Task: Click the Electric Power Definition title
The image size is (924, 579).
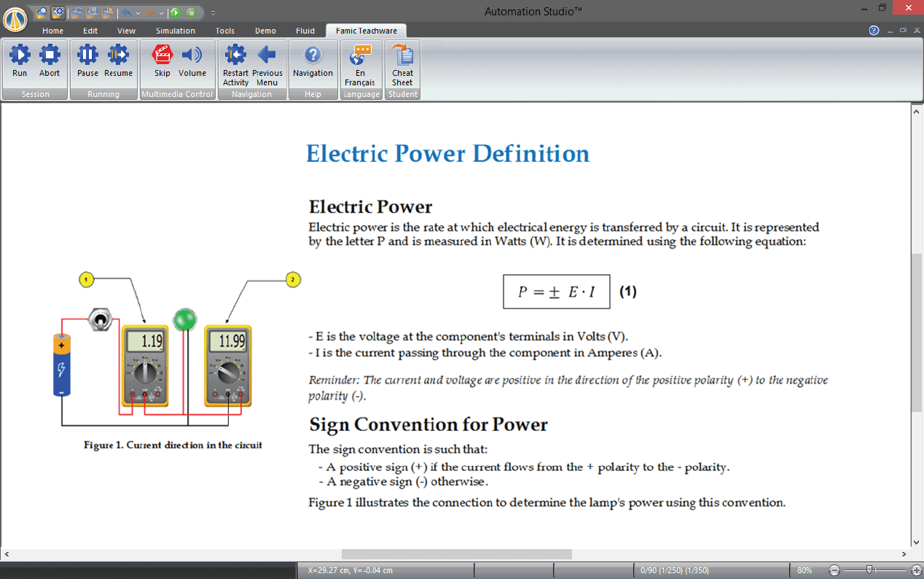Action: pos(447,154)
